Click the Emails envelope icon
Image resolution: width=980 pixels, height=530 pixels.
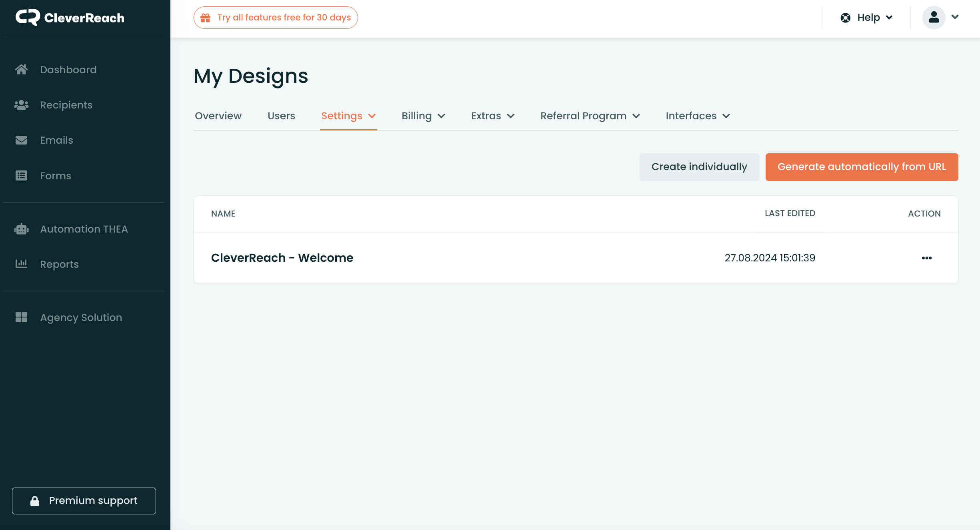click(x=21, y=140)
